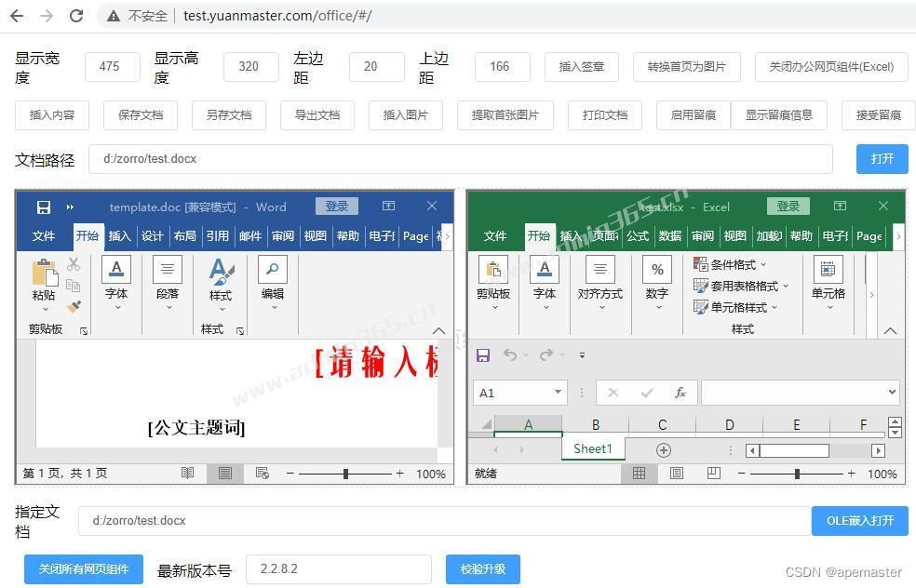Open the Excel Clipboard (剪贴板) icon
This screenshot has height=588, width=916.
click(x=493, y=270)
